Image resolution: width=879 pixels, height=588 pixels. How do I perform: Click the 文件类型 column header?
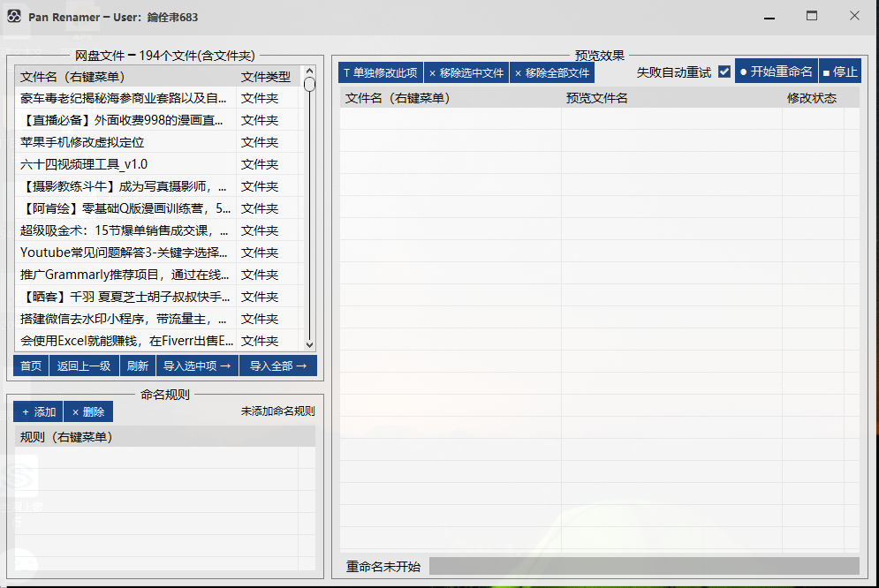point(266,77)
